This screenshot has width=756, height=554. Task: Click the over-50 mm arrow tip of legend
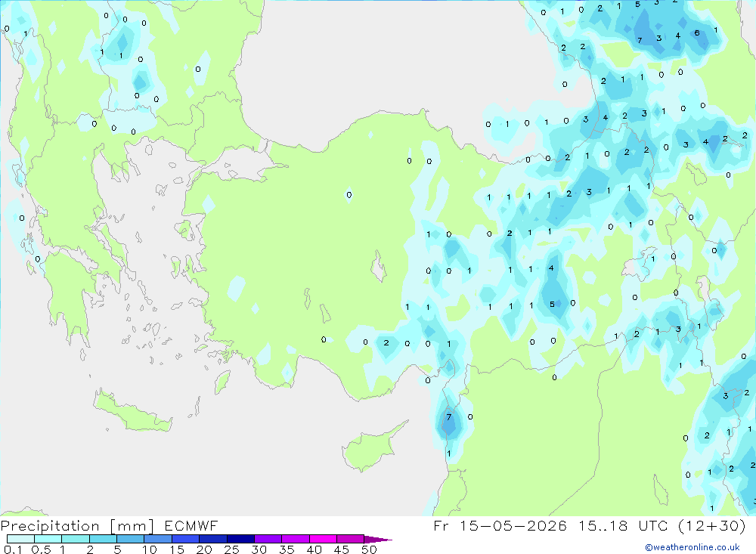tap(378, 540)
